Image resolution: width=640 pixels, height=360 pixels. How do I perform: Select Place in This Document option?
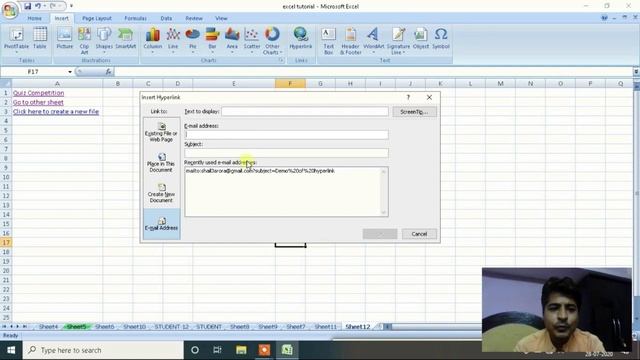(161, 163)
